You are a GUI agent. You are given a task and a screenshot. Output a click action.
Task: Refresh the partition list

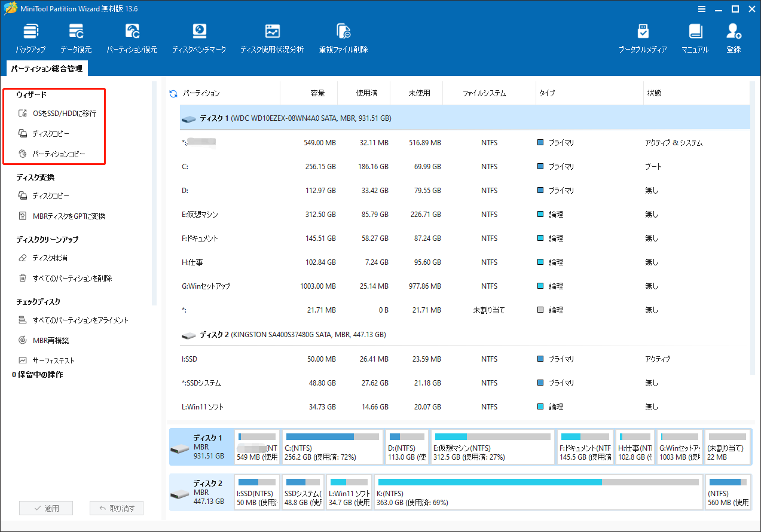[x=173, y=93]
